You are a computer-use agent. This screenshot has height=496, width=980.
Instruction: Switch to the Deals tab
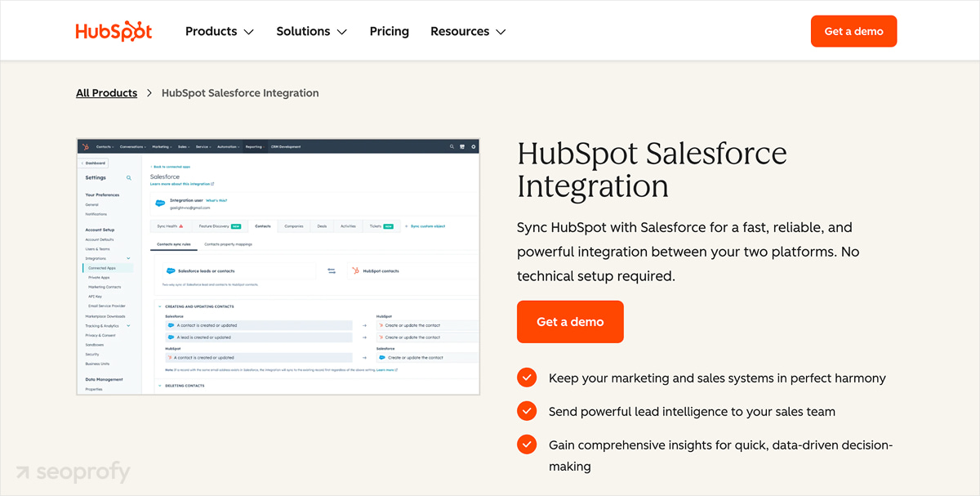322,226
